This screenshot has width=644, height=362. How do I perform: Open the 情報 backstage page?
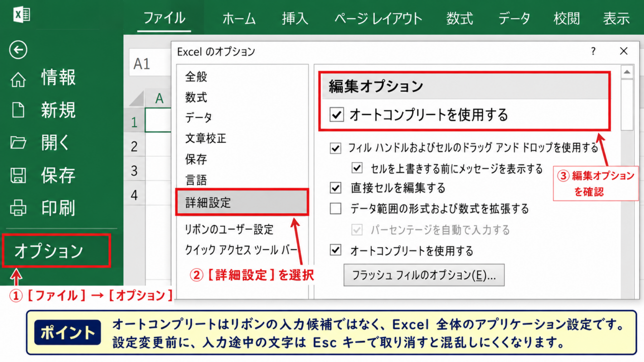coord(58,78)
